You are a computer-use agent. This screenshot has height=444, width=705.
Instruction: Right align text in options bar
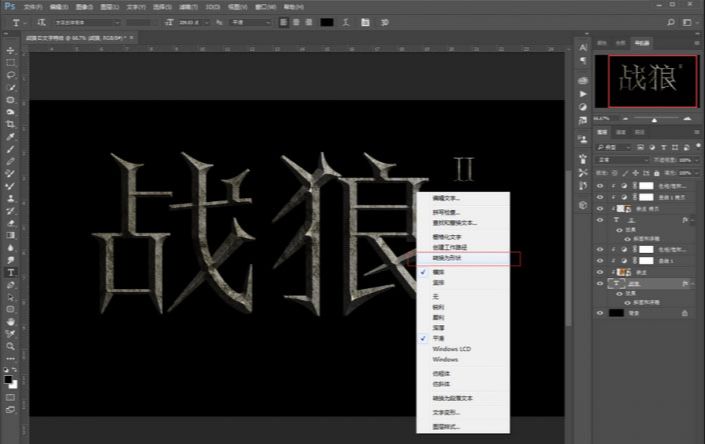[309, 22]
